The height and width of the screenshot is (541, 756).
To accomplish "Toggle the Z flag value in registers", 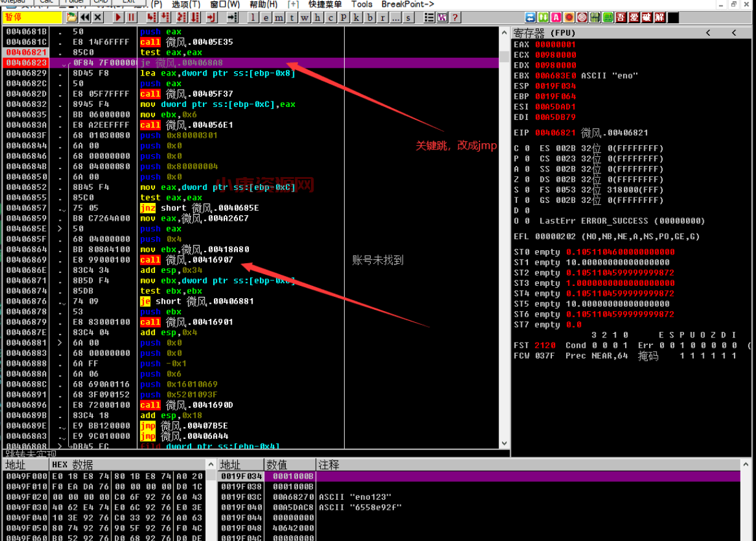I will (x=526, y=180).
